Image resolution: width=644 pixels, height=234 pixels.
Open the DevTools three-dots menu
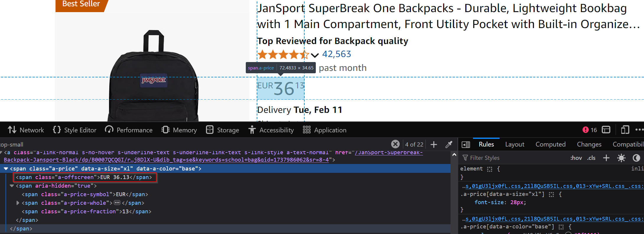[x=639, y=130]
